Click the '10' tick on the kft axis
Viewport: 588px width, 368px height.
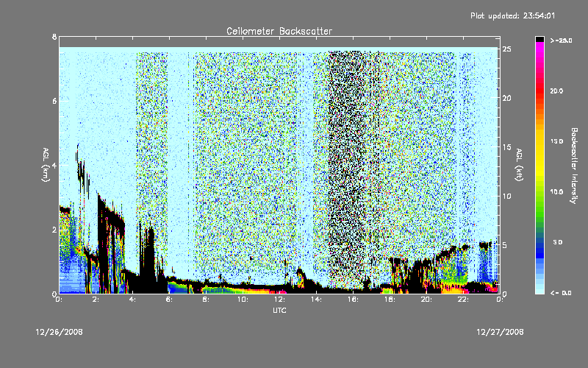506,196
